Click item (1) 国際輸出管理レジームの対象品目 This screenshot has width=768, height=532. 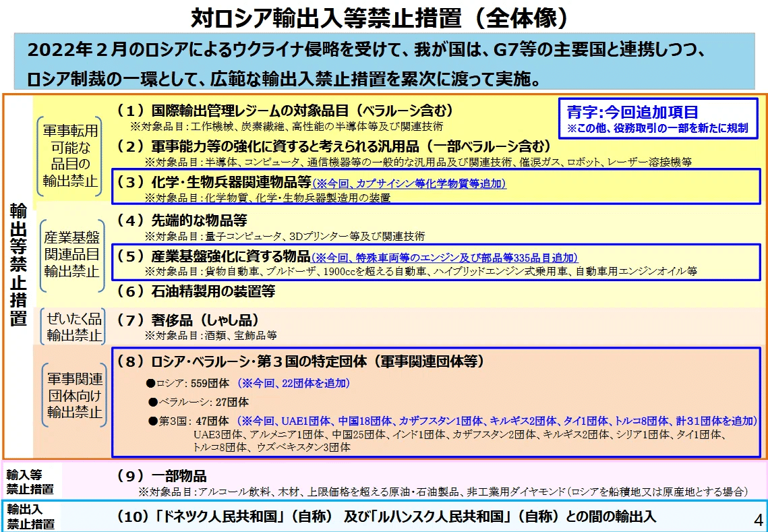pos(285,111)
